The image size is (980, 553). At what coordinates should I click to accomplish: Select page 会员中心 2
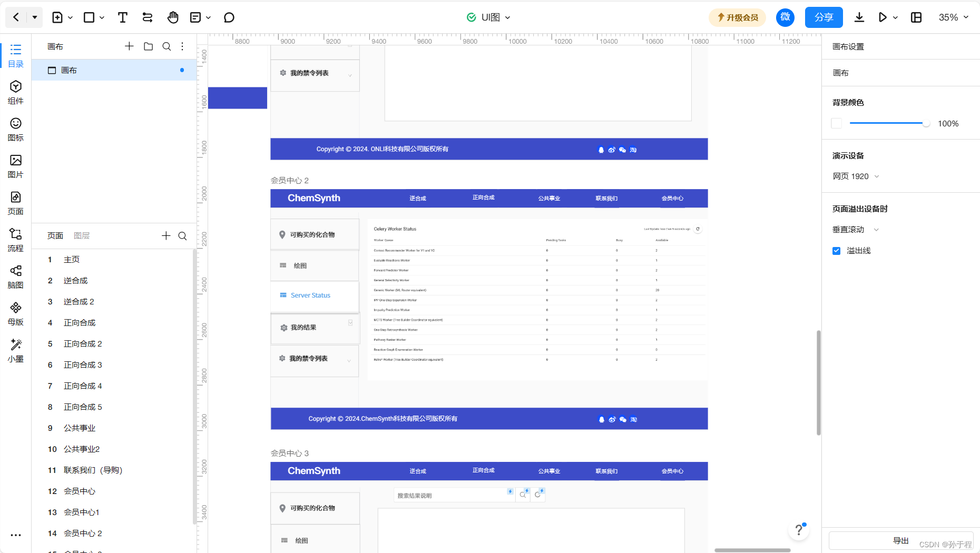[x=113, y=533]
